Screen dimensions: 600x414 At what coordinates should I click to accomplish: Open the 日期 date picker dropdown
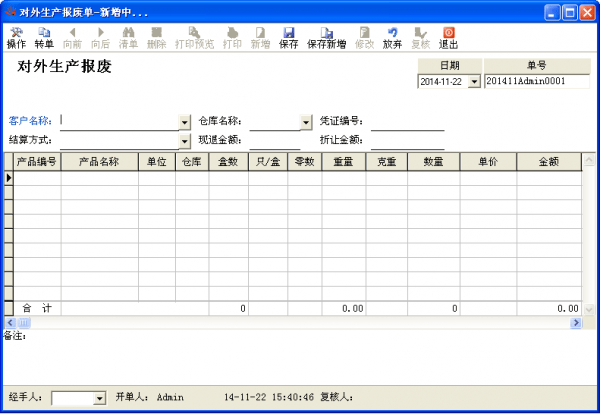[x=474, y=81]
